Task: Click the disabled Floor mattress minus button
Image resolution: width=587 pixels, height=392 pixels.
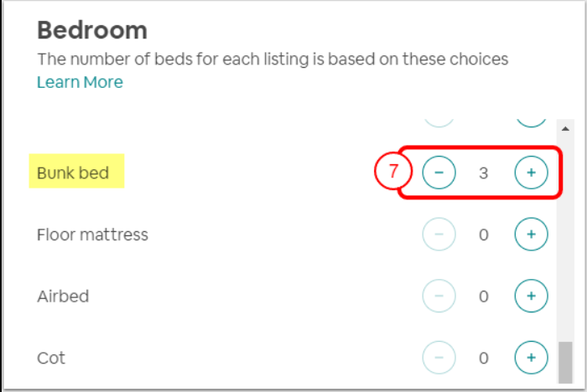Action: pyautogui.click(x=439, y=235)
